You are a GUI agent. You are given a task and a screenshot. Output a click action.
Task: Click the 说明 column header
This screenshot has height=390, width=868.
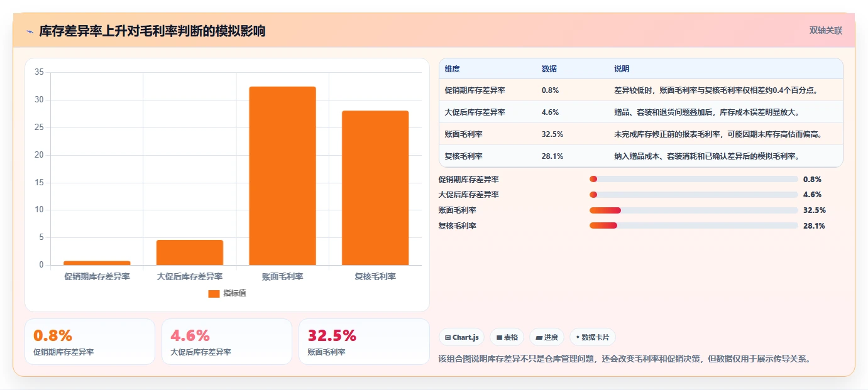(x=622, y=69)
